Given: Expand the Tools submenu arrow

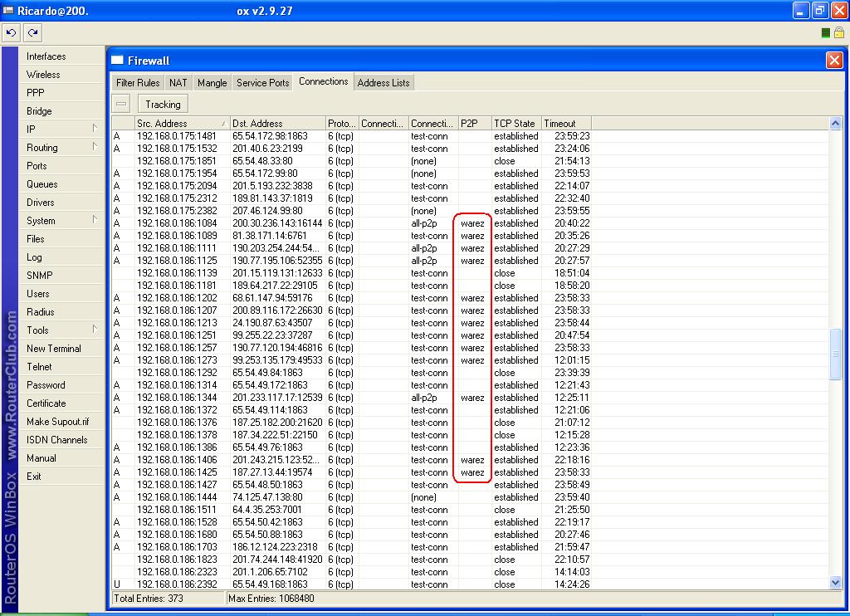Looking at the screenshot, I should [x=95, y=329].
